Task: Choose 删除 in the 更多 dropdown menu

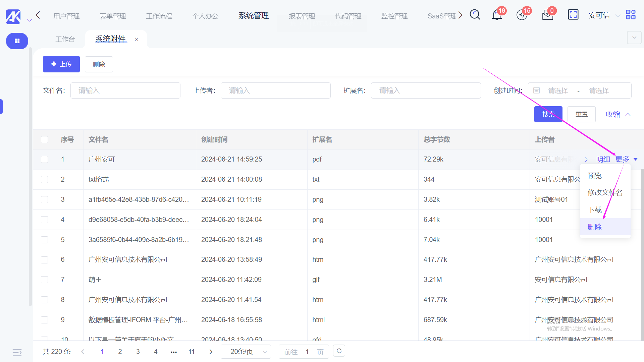Action: coord(595,227)
